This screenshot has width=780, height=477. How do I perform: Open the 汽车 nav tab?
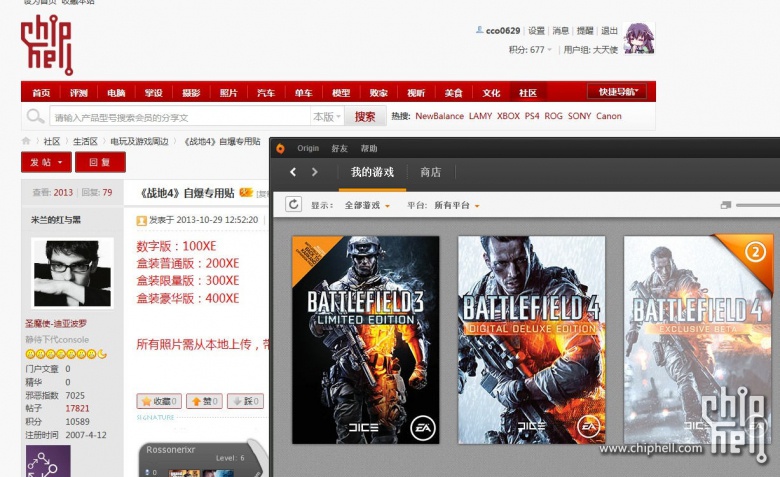[266, 93]
